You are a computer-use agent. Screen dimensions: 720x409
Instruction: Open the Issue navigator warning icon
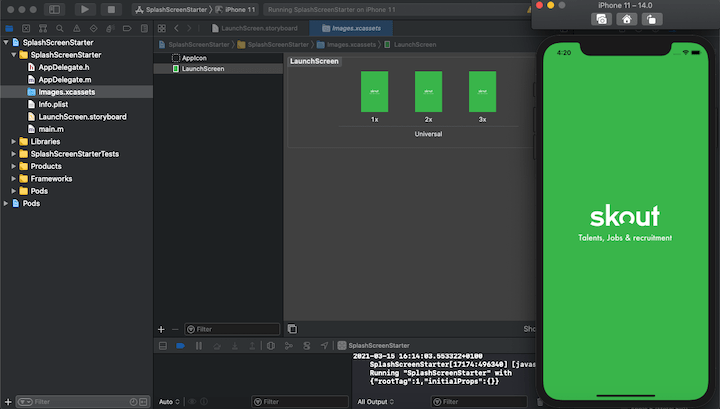pos(77,28)
